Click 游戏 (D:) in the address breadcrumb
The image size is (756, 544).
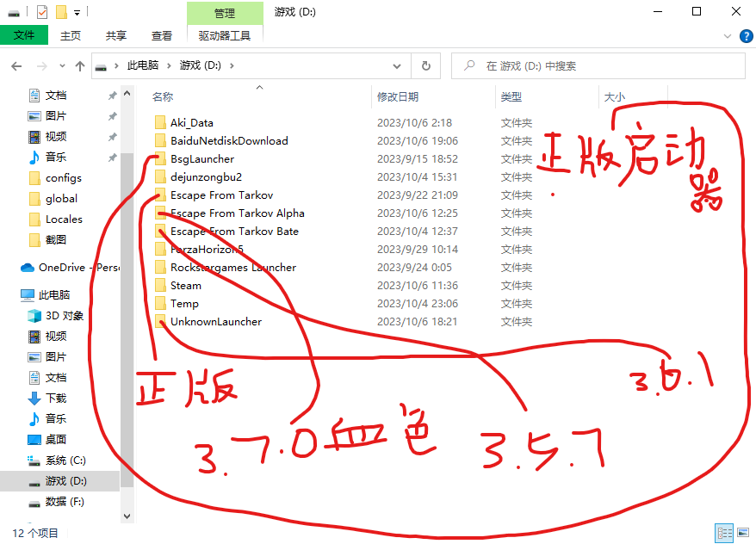point(200,65)
